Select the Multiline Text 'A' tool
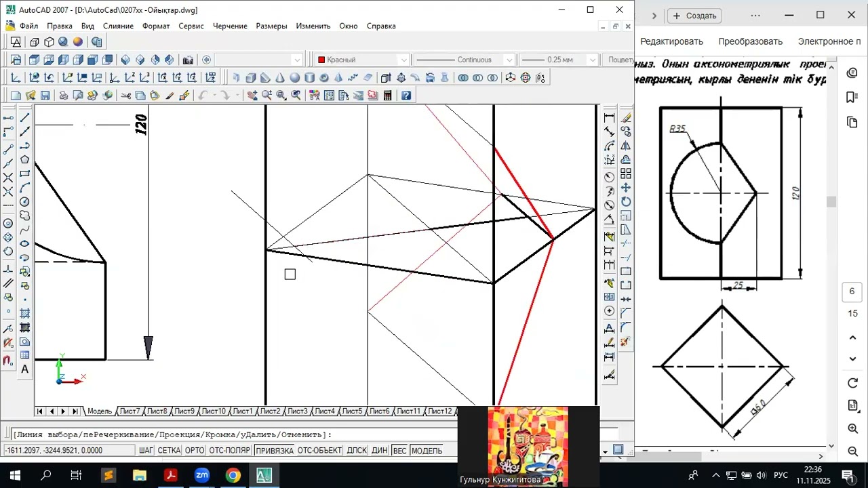Image resolution: width=868 pixels, height=488 pixels. coord(24,369)
